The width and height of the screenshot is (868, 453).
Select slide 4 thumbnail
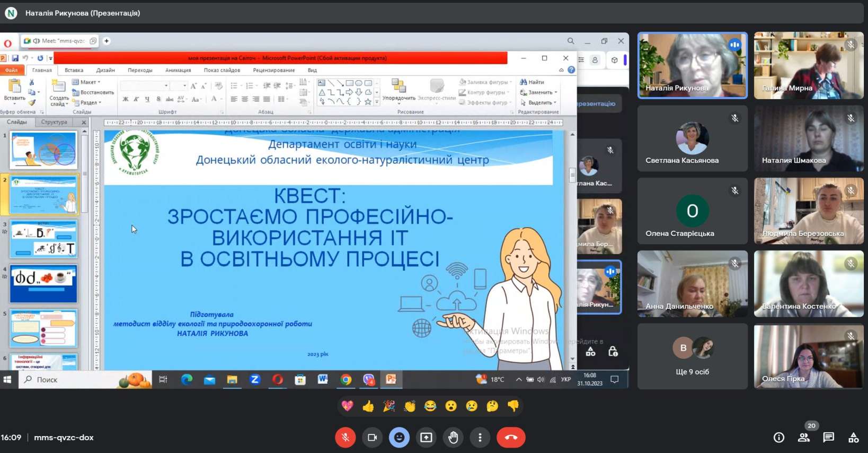(43, 284)
